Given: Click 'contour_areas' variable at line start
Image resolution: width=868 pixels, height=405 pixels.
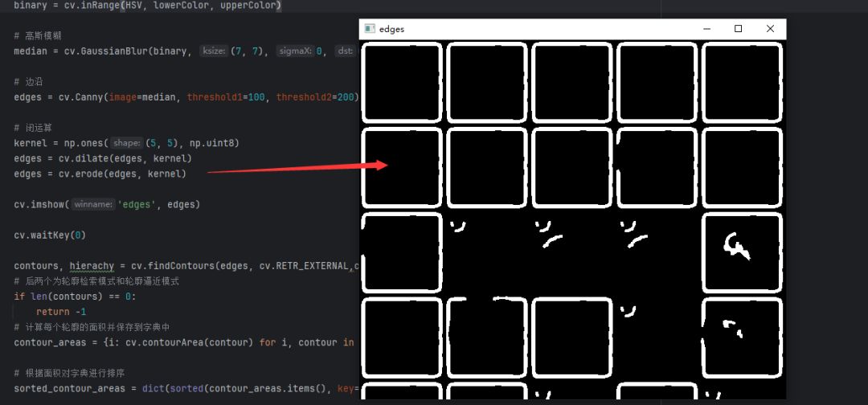Looking at the screenshot, I should pos(50,343).
